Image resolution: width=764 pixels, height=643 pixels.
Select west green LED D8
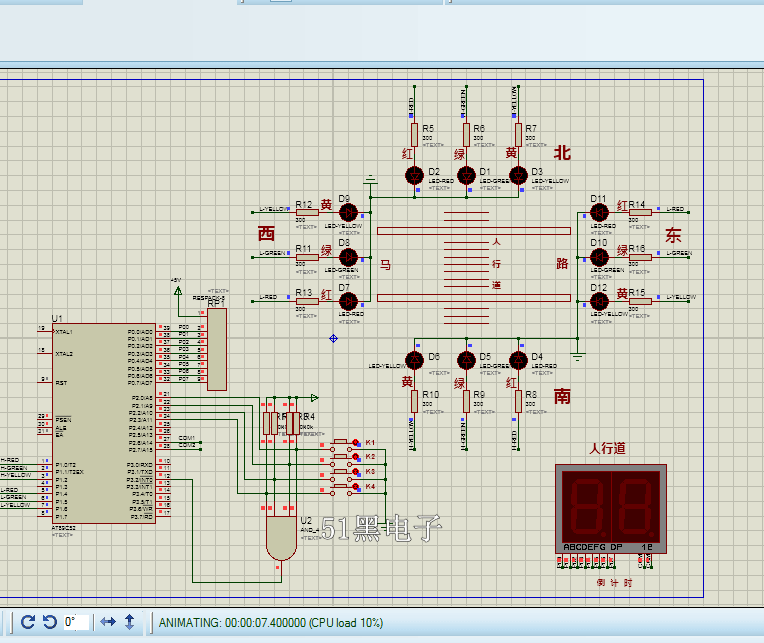348,257
